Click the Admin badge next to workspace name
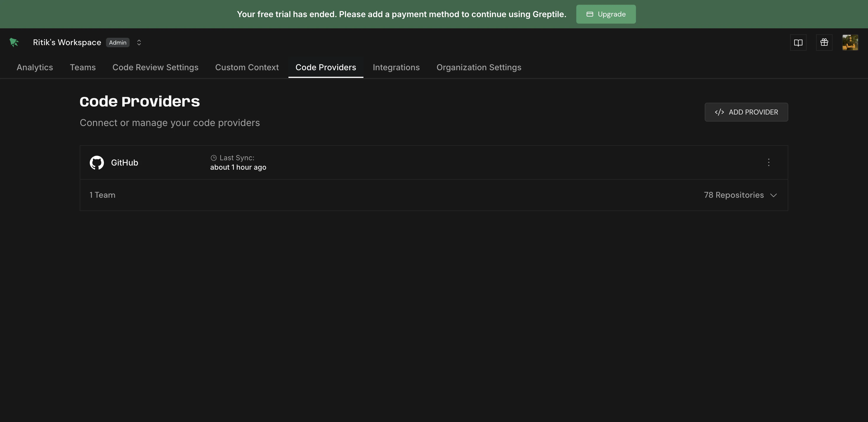This screenshot has height=422, width=868. click(x=118, y=42)
